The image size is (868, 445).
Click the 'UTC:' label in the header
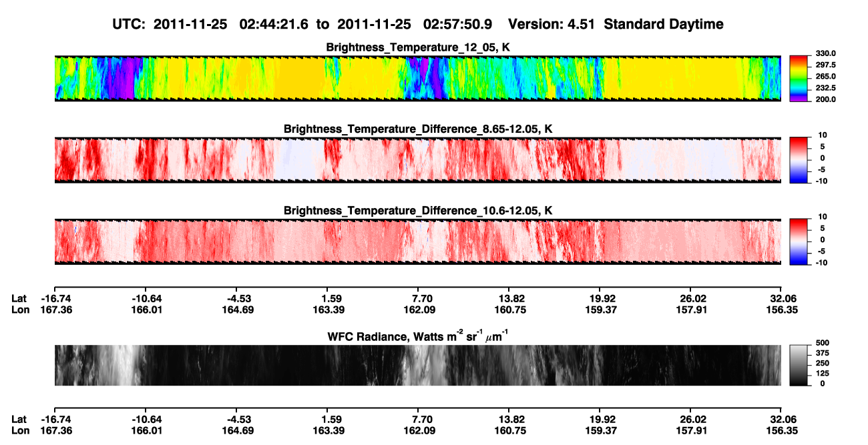click(130, 24)
